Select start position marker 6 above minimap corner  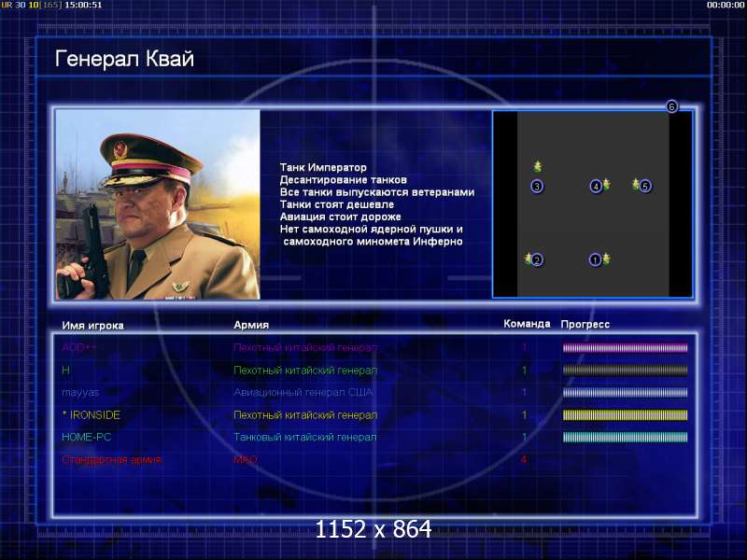coord(671,106)
